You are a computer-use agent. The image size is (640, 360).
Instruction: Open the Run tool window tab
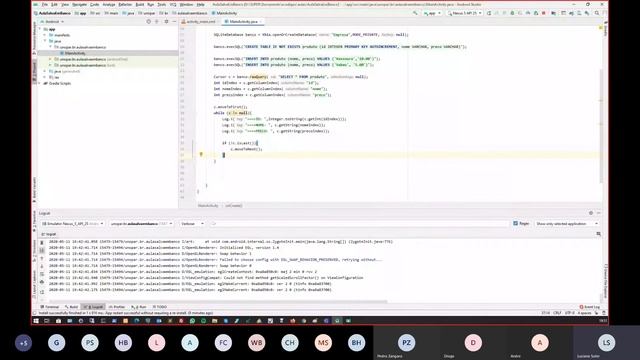pyautogui.click(x=139, y=307)
